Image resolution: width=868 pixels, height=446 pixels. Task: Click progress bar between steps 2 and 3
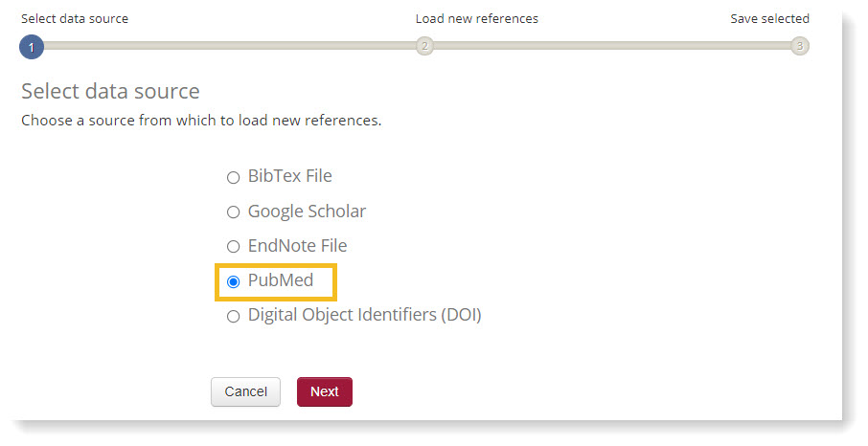612,46
